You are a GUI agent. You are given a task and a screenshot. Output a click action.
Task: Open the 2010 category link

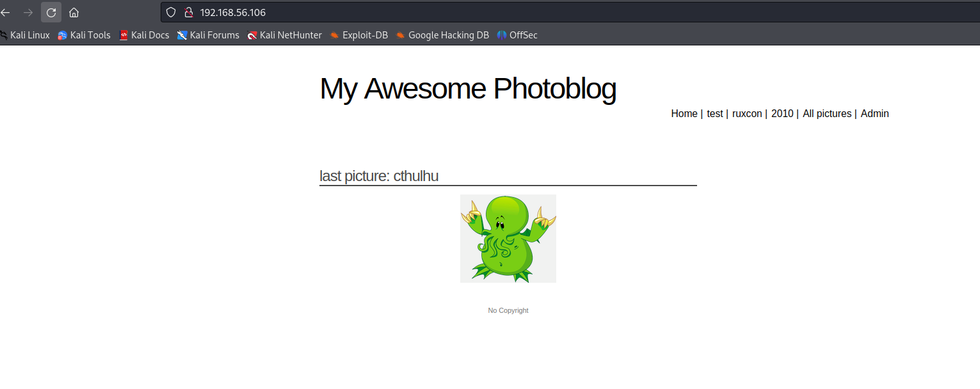[782, 113]
